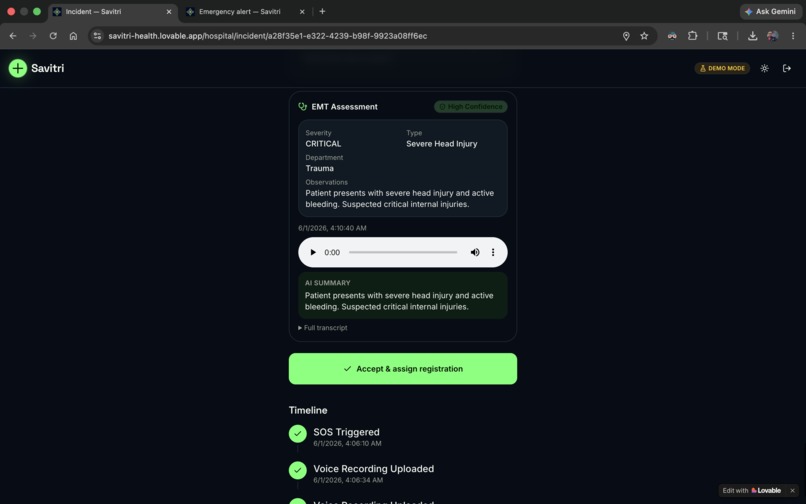This screenshot has width=806, height=504.
Task: Expand the Full transcript section
Action: point(323,328)
